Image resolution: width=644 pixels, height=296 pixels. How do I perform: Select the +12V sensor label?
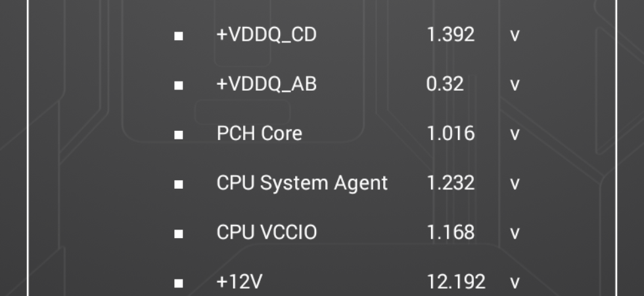[239, 282]
